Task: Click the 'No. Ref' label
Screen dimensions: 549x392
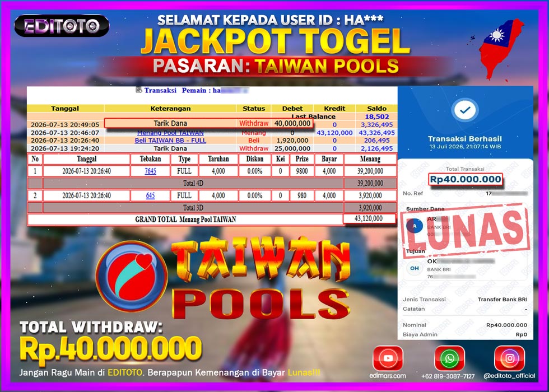Action: pos(413,193)
